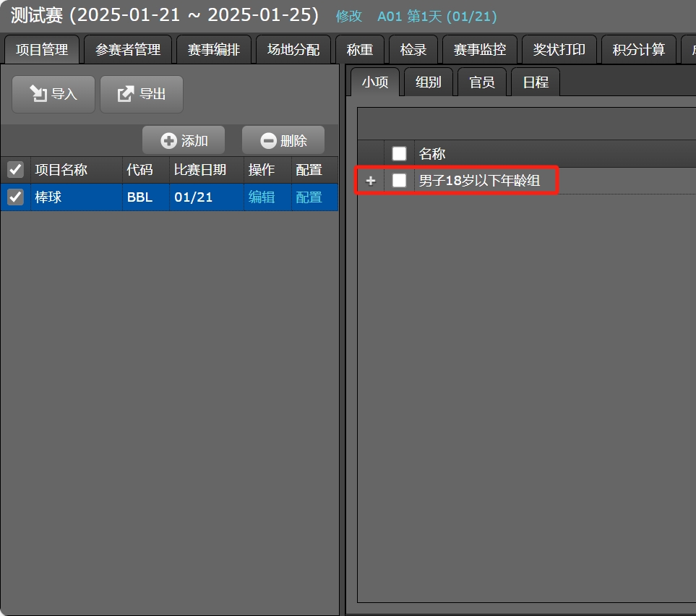Check the 男子18岁以下年龄组 checkbox

click(399, 181)
